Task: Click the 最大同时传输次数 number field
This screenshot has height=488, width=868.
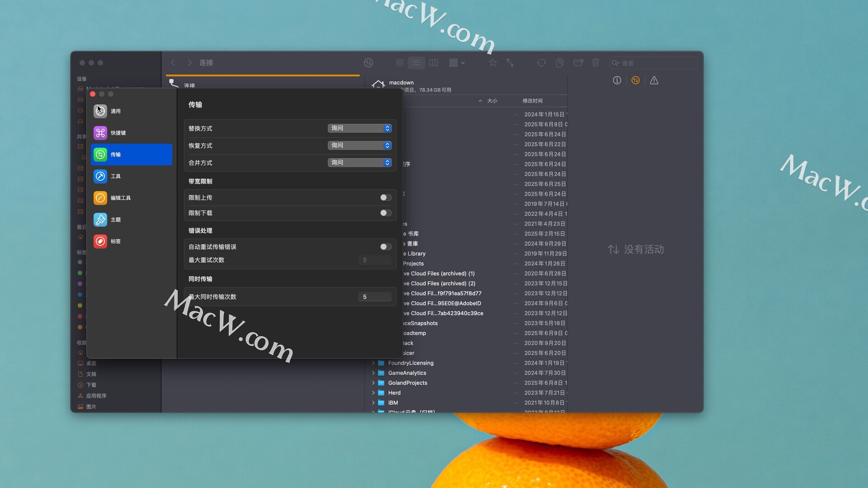Action: [x=375, y=297]
